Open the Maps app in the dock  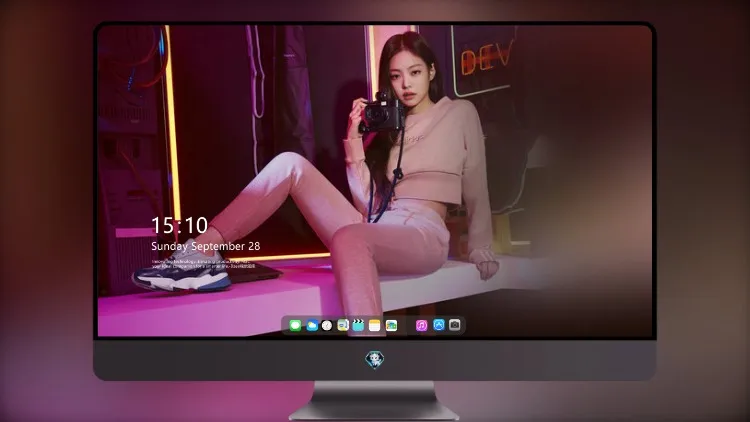coord(343,325)
